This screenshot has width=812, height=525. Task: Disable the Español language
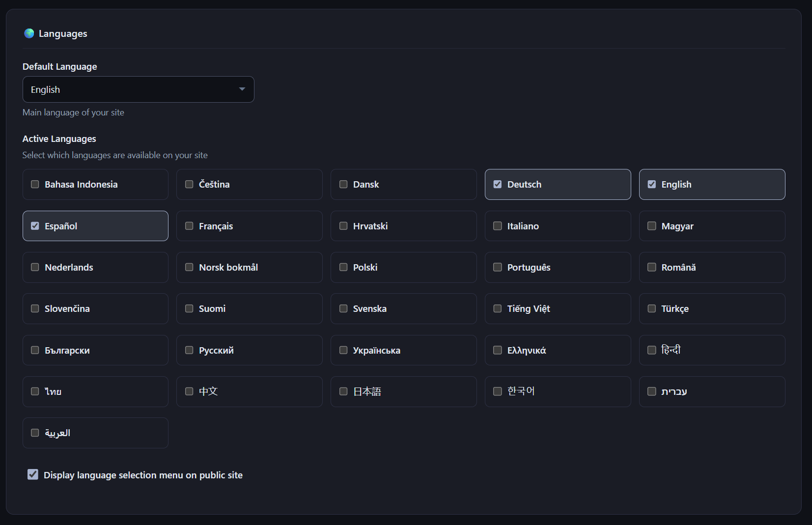click(x=35, y=226)
